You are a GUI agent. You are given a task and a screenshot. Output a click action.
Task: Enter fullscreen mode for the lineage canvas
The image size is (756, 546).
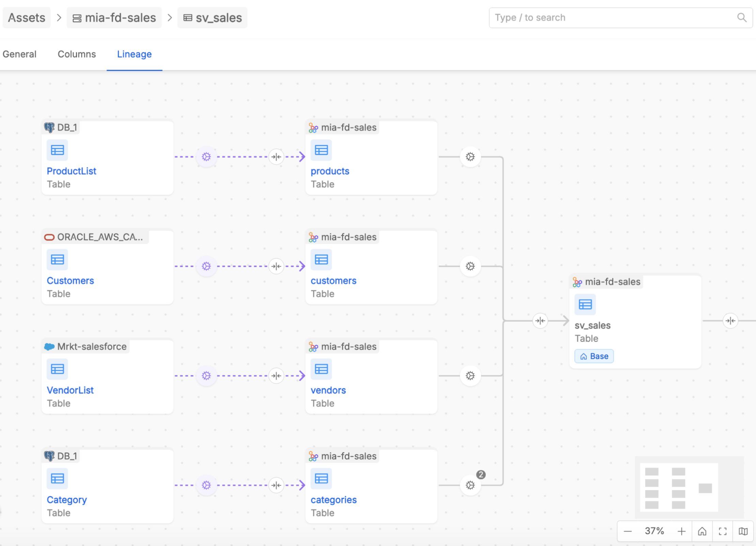pyautogui.click(x=723, y=531)
